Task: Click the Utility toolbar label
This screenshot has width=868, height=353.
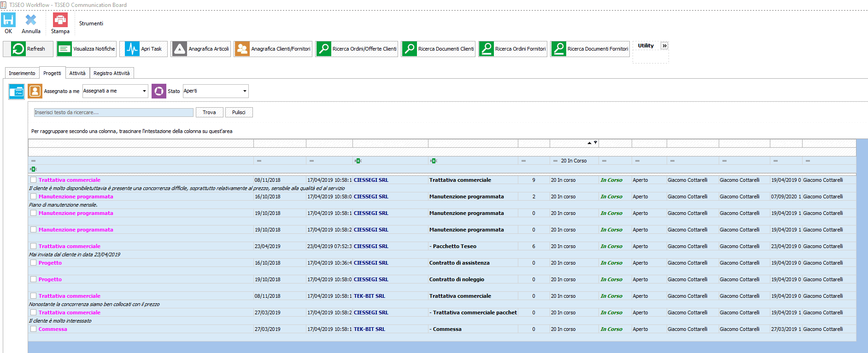Action: click(645, 46)
